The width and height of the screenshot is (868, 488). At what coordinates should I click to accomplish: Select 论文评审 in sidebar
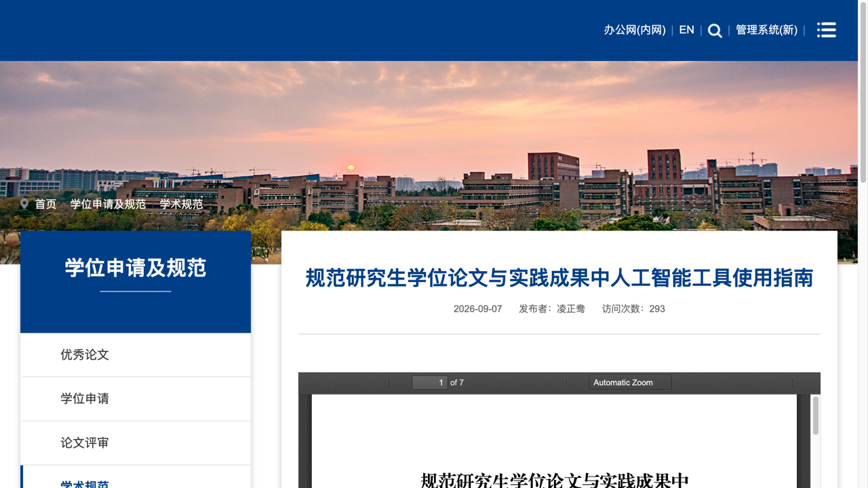[136, 443]
